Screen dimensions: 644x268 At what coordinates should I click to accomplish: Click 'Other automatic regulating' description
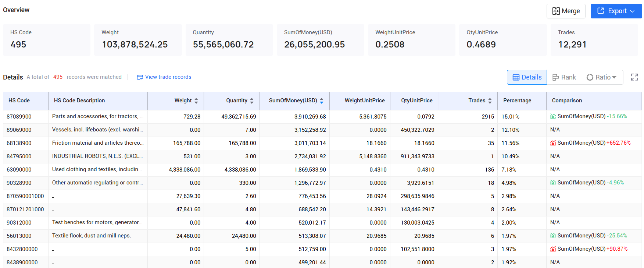pos(98,183)
